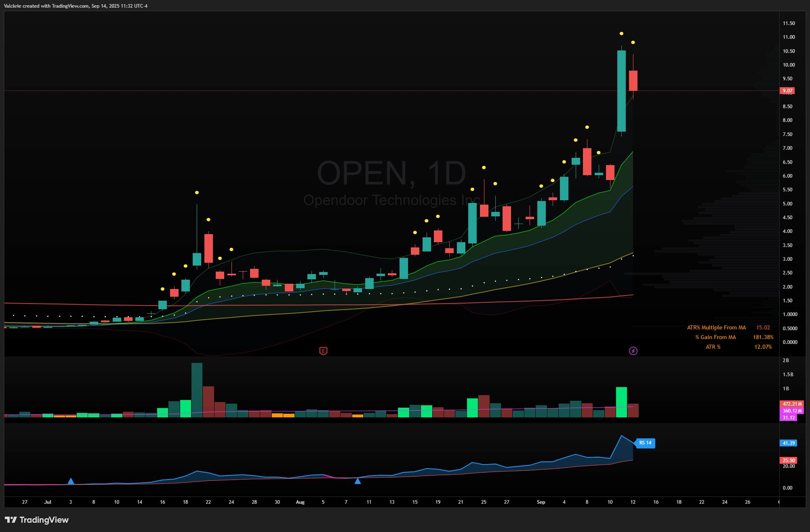Click the red 9.07 current price label
The height and width of the screenshot is (532, 810).
(x=787, y=91)
